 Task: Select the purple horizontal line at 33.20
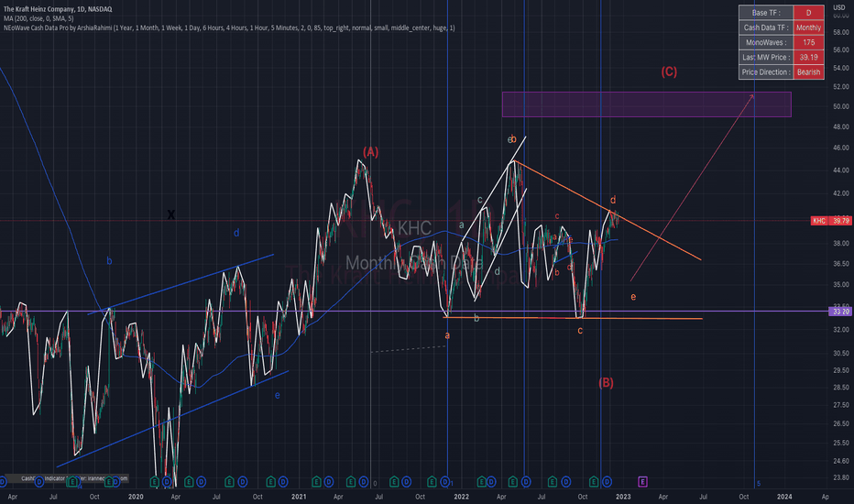click(414, 312)
